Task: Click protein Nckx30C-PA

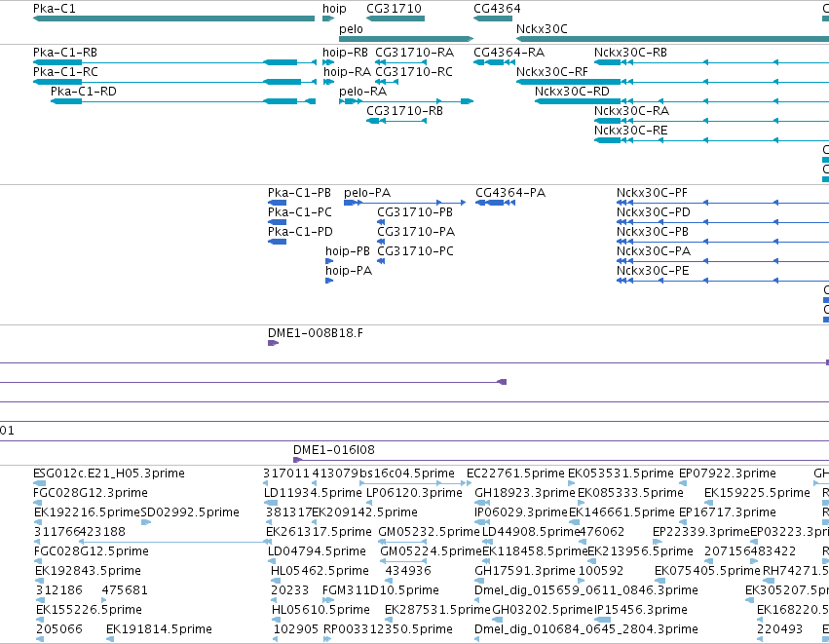Action: point(723,261)
